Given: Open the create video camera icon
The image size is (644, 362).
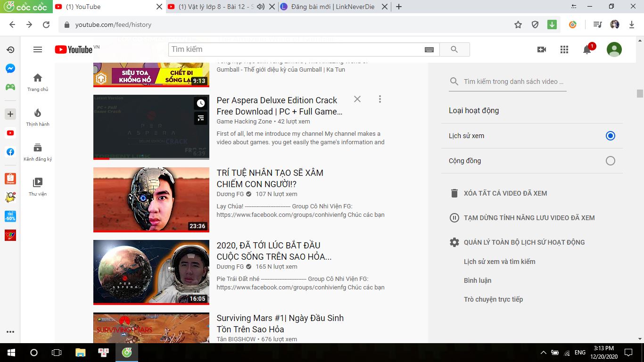Looking at the screenshot, I should (541, 49).
